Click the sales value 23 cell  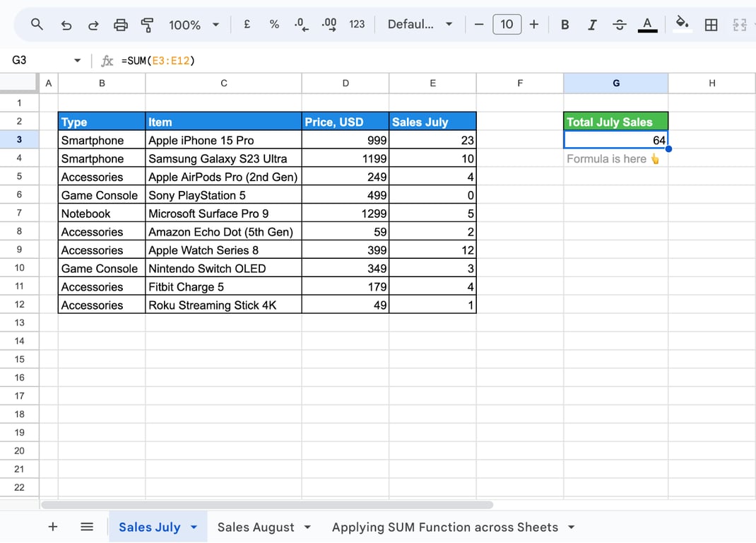point(432,140)
